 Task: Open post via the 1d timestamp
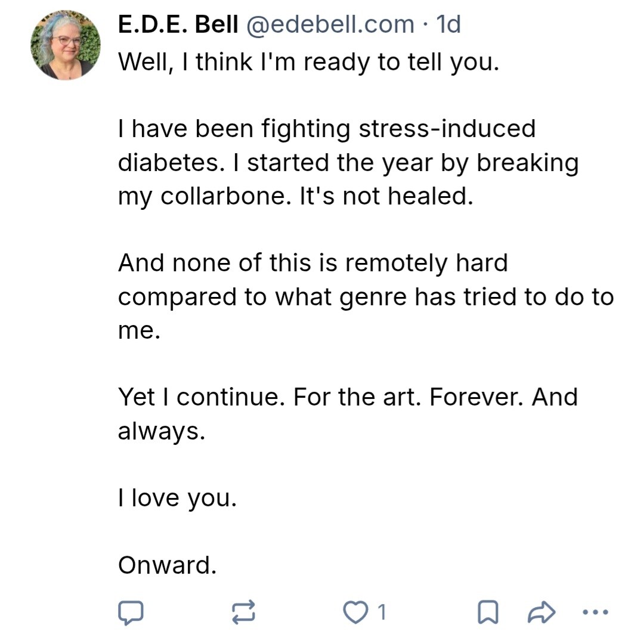(448, 24)
